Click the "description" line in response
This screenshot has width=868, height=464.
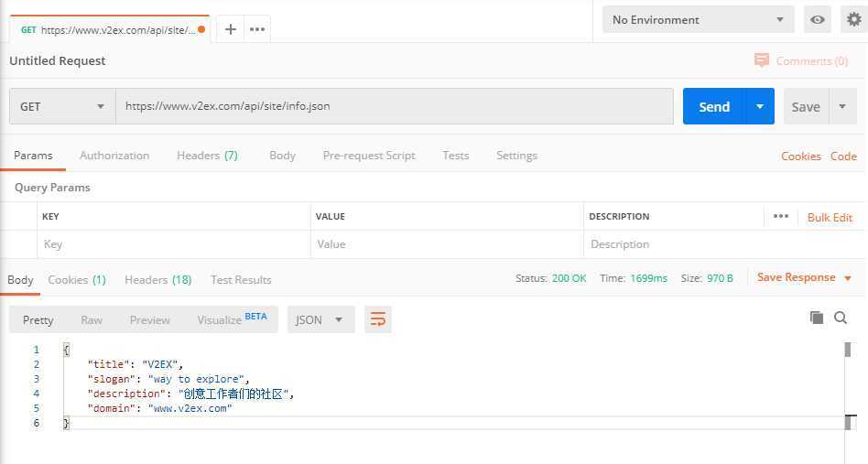(190, 394)
